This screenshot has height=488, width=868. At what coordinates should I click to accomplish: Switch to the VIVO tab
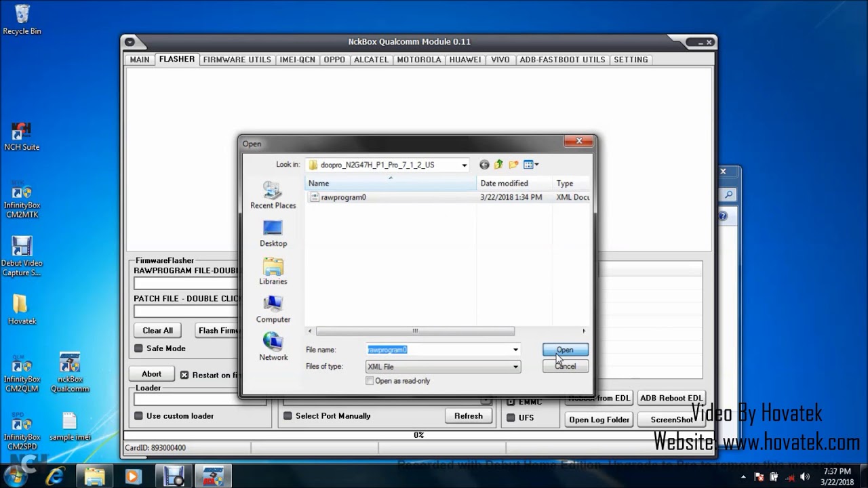click(x=500, y=60)
